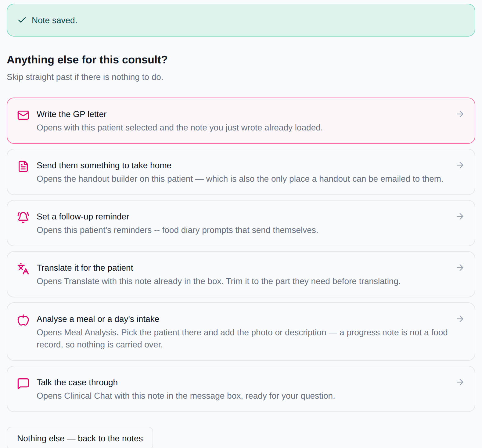Select 'Write the GP letter' title

[x=71, y=114]
